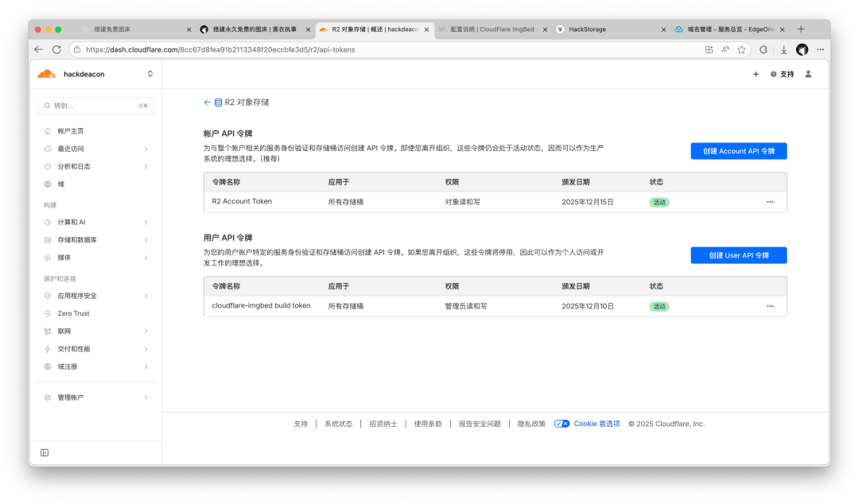Open actions menu for cloudflare-imgbed build token
This screenshot has height=504, width=859.
pyautogui.click(x=770, y=306)
